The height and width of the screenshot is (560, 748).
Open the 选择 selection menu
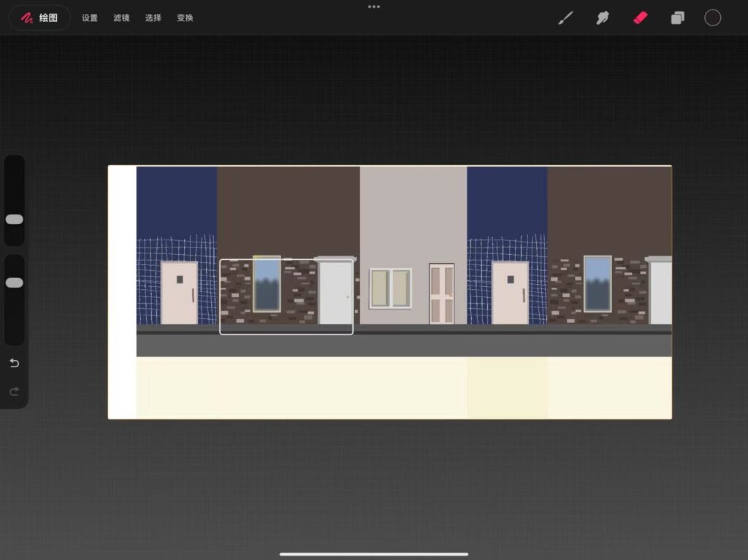[x=153, y=18]
